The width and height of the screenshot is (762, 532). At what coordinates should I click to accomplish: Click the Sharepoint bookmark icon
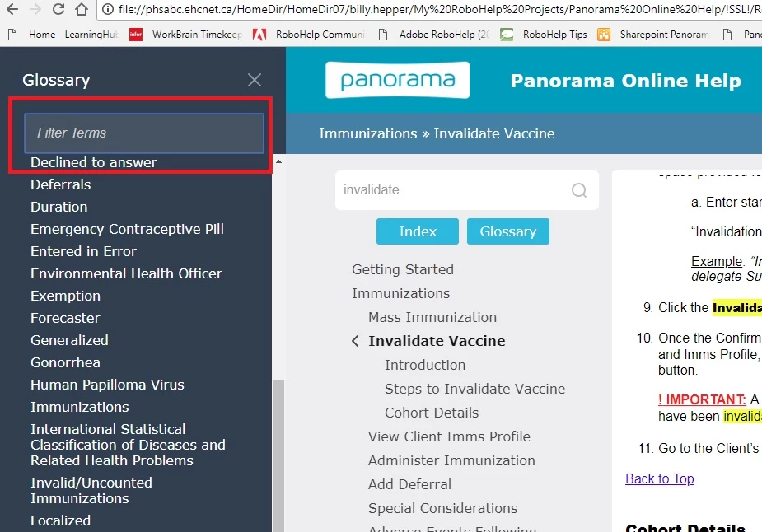tap(604, 35)
